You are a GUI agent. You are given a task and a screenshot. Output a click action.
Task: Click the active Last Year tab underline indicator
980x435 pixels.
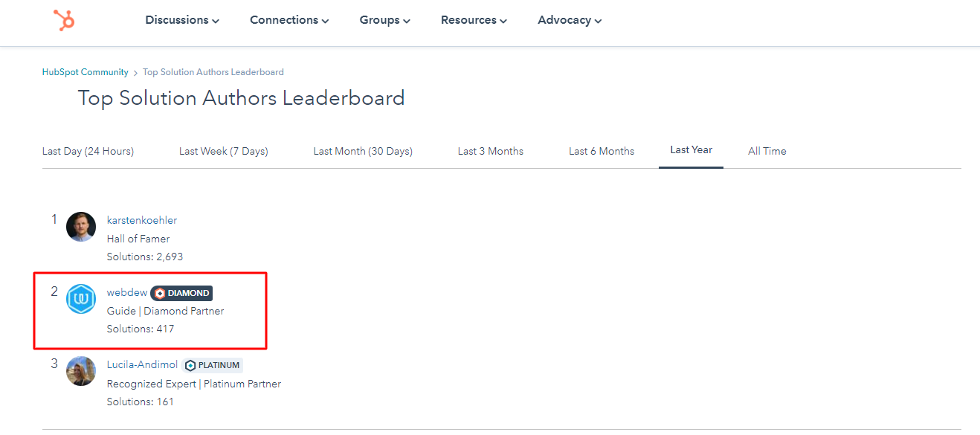click(691, 167)
